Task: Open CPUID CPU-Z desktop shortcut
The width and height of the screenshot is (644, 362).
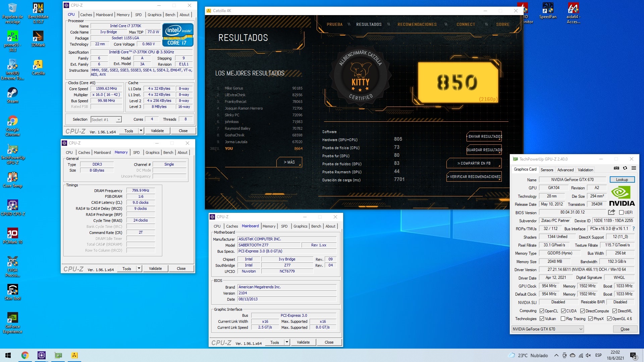Action: (x=12, y=208)
